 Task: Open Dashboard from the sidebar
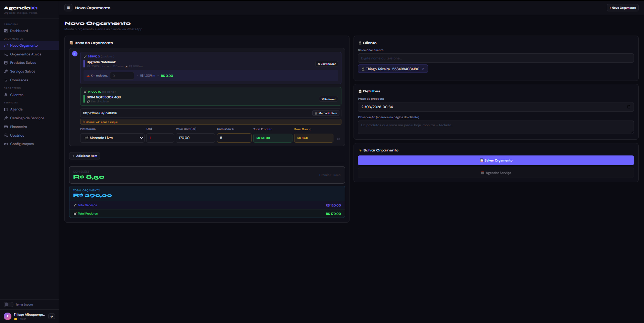19,31
